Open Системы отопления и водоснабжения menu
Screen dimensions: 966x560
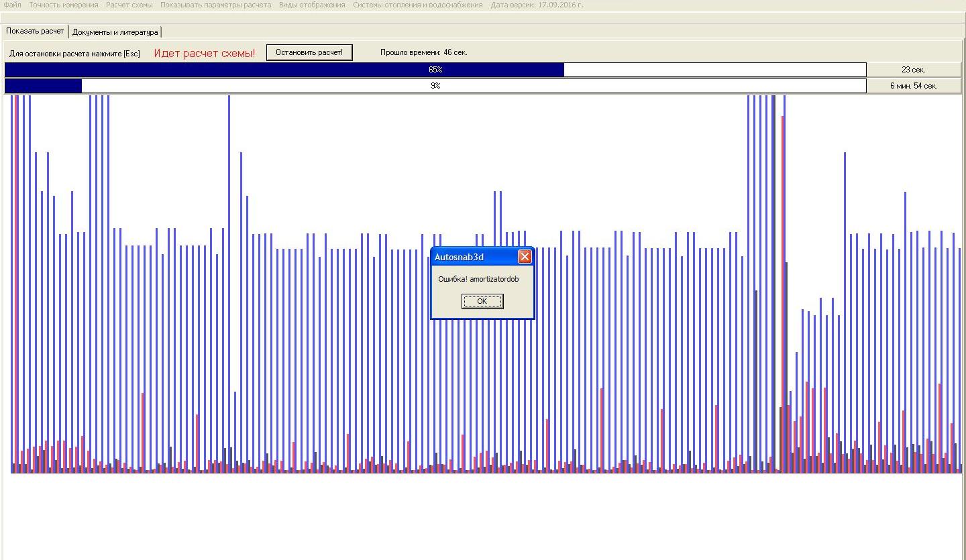tap(418, 5)
